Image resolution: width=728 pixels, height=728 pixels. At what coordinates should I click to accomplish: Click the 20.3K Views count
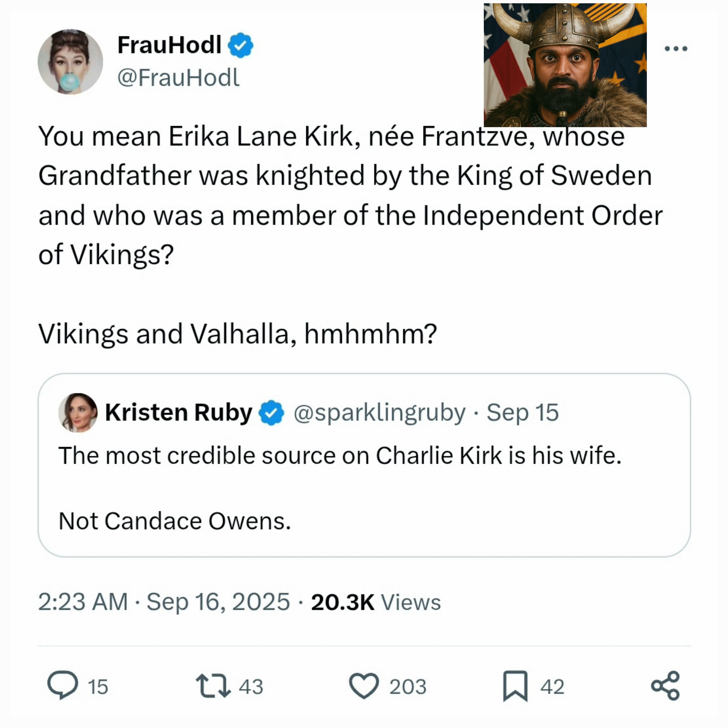coord(376,602)
